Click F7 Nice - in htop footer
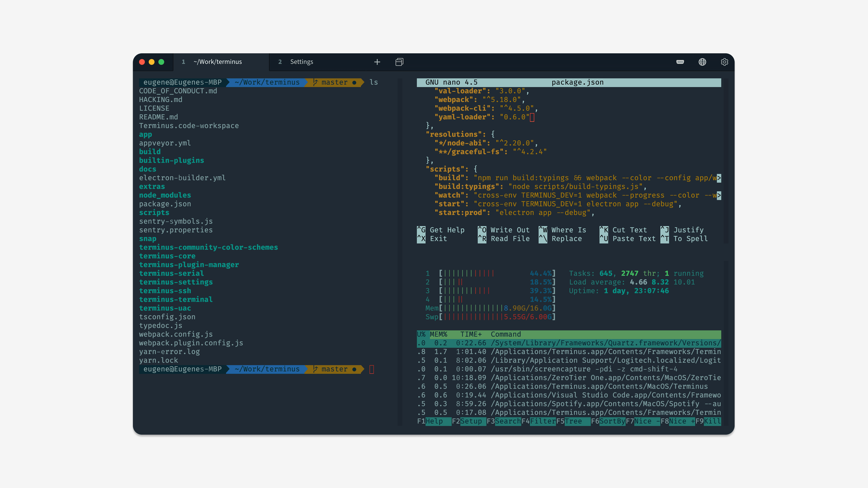The image size is (868, 488). pos(643,421)
